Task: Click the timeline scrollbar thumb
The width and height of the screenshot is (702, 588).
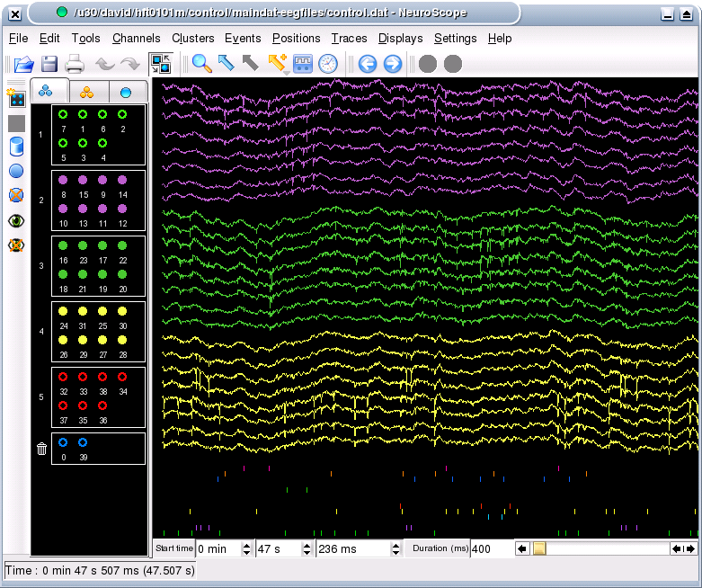Action: tap(539, 548)
